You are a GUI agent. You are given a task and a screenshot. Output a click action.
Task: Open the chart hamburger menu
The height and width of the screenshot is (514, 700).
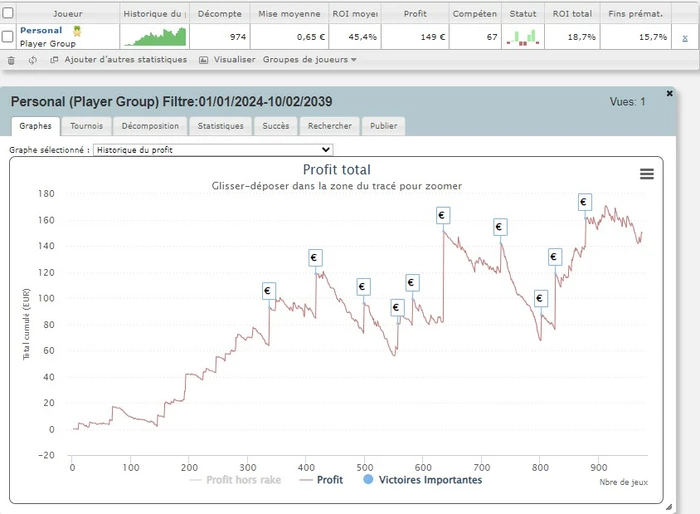coord(646,174)
